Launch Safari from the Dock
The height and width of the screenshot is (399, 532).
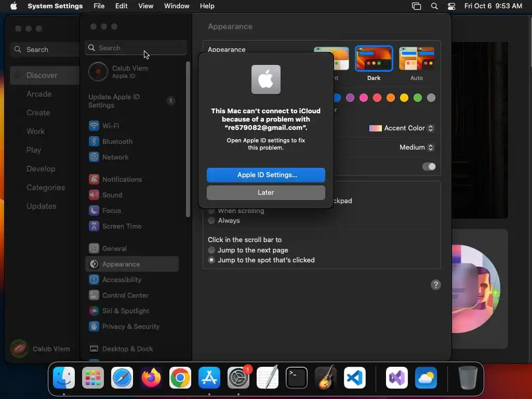click(122, 378)
